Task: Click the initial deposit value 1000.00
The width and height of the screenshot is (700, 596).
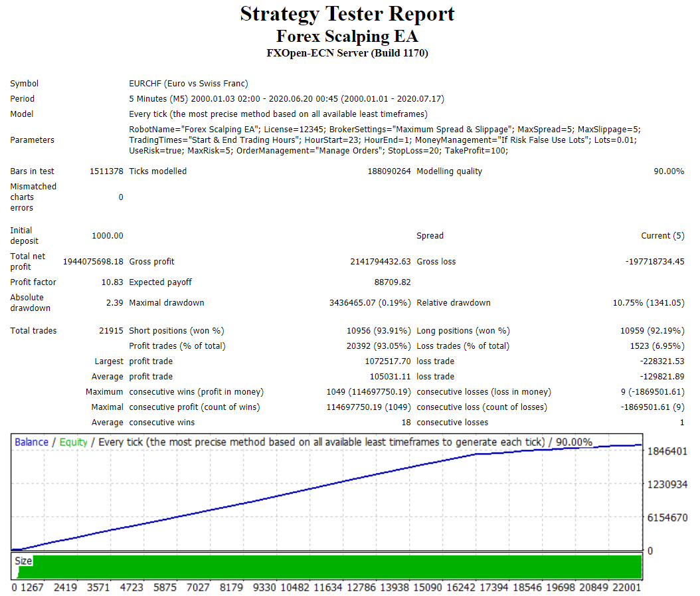Action: point(107,236)
